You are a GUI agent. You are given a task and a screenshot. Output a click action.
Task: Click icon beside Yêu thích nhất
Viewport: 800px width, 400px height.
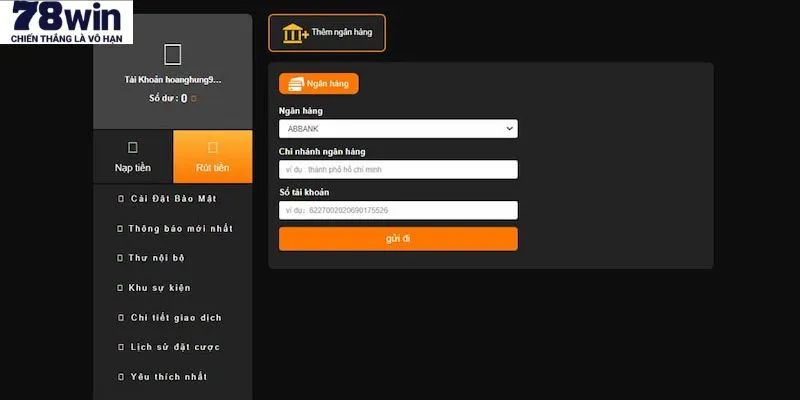point(120,377)
